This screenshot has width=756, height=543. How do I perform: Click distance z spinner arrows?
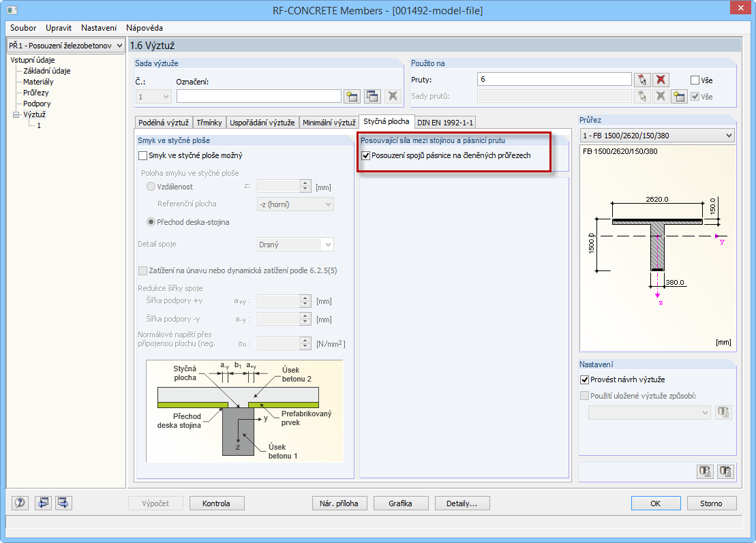pos(305,187)
